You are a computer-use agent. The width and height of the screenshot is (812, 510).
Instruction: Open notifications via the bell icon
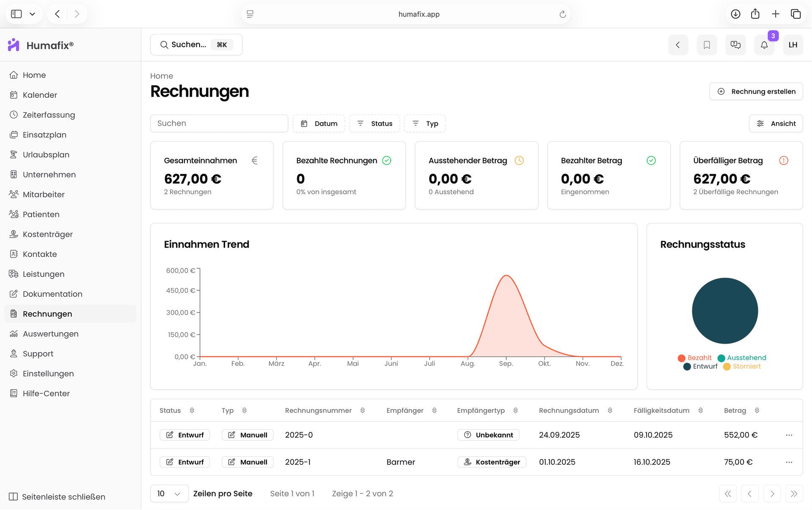pyautogui.click(x=764, y=44)
